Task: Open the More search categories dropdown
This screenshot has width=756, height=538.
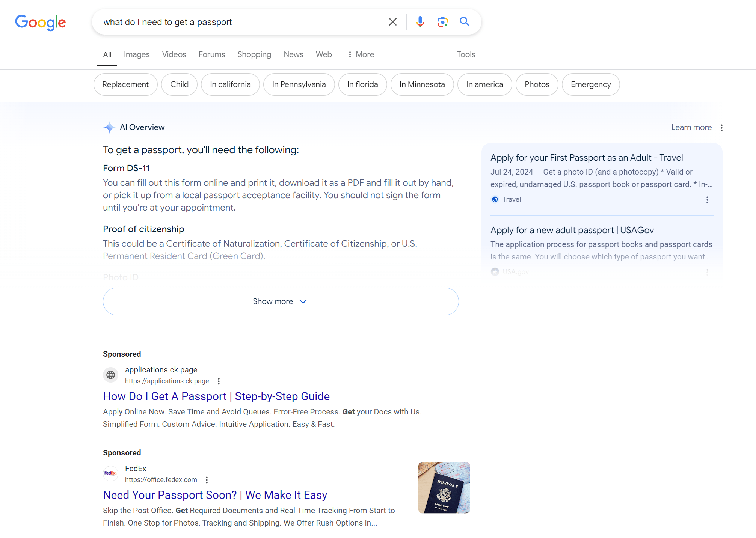Action: (x=361, y=54)
